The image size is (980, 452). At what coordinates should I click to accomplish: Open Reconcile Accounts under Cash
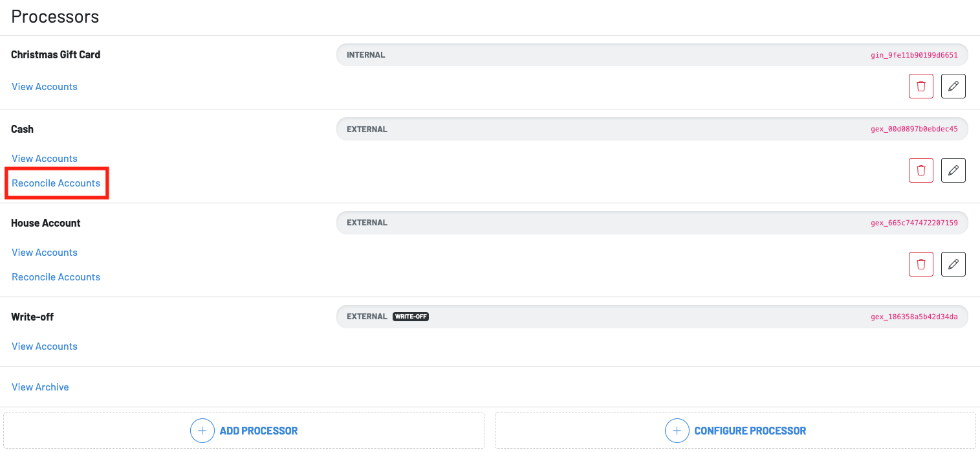click(x=56, y=183)
